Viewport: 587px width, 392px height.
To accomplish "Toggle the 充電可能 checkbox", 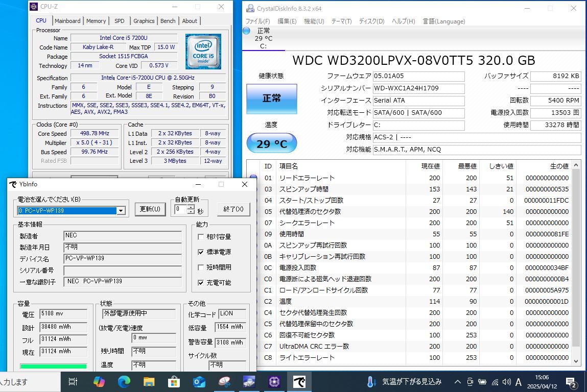I will click(x=201, y=283).
